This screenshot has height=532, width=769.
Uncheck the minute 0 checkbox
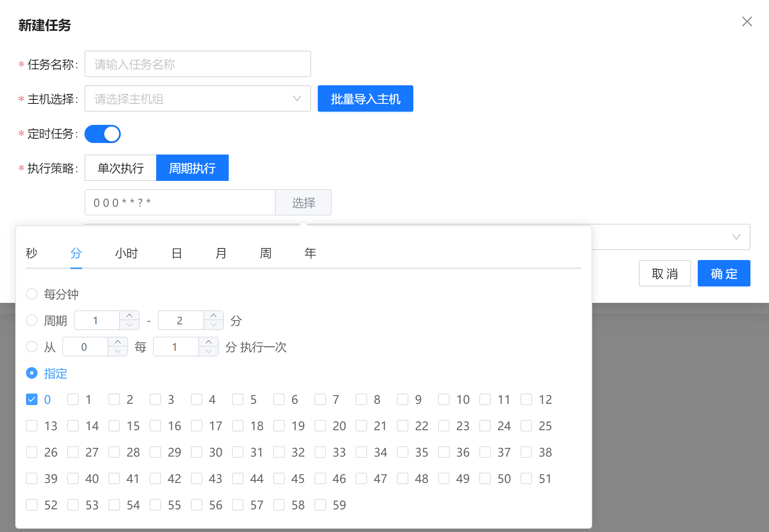point(32,400)
